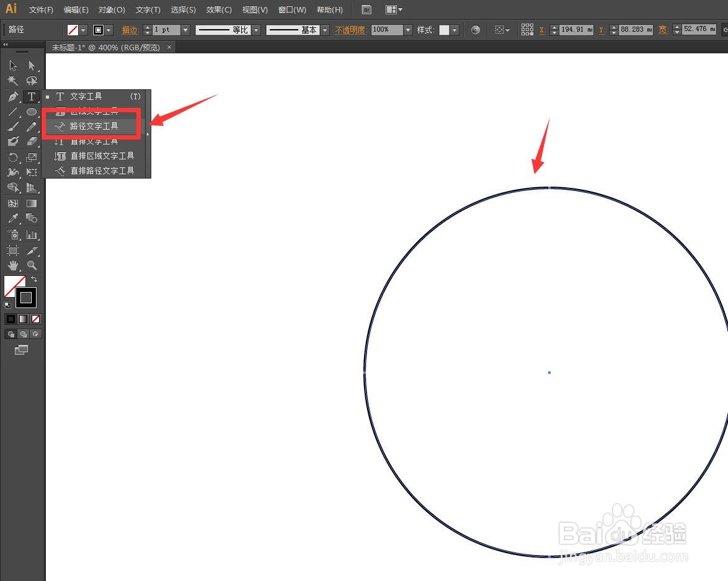728x581 pixels.
Task: Set paint mode to Gradient
Action: [x=23, y=319]
